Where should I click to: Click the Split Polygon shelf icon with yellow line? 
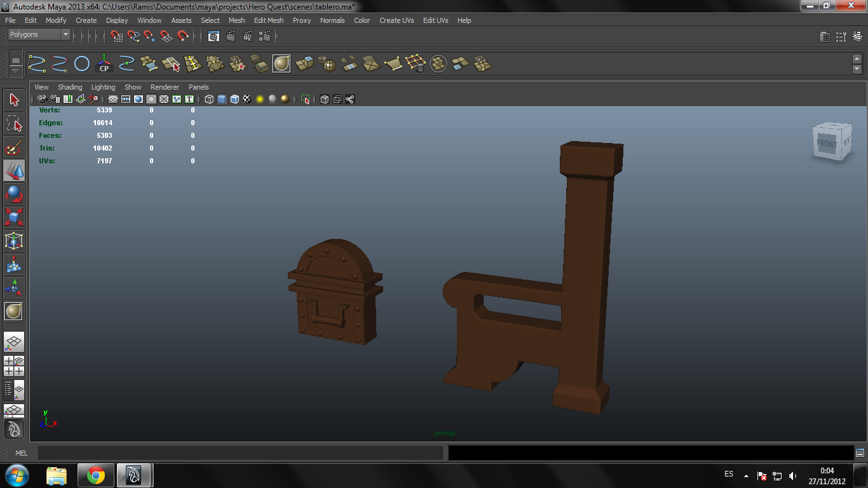(193, 64)
